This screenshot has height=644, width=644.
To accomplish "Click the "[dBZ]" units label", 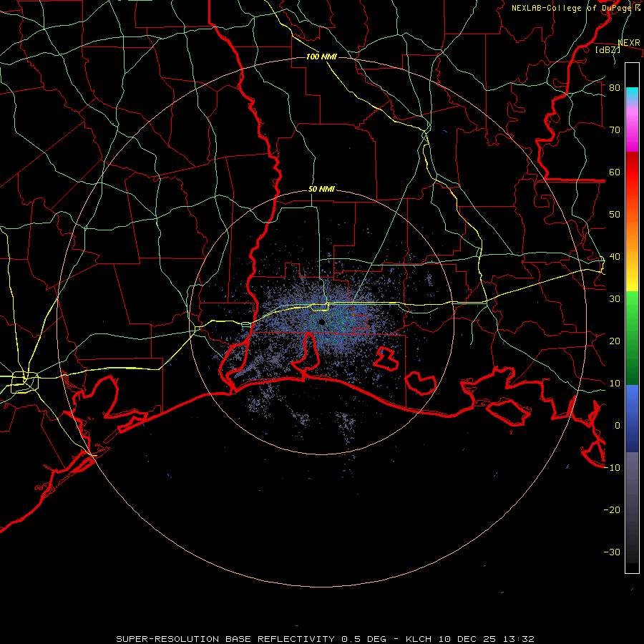I will (x=608, y=49).
